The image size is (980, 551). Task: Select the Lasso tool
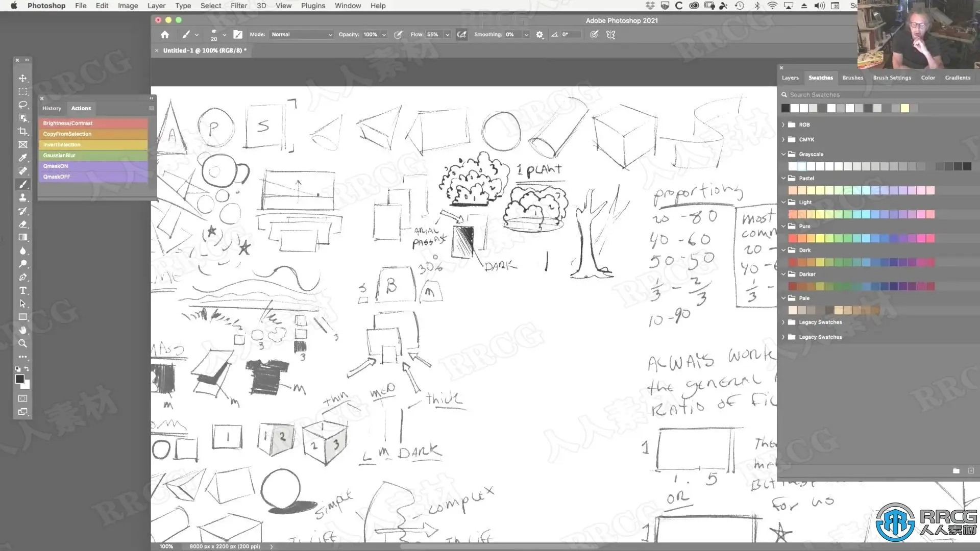pos(22,105)
